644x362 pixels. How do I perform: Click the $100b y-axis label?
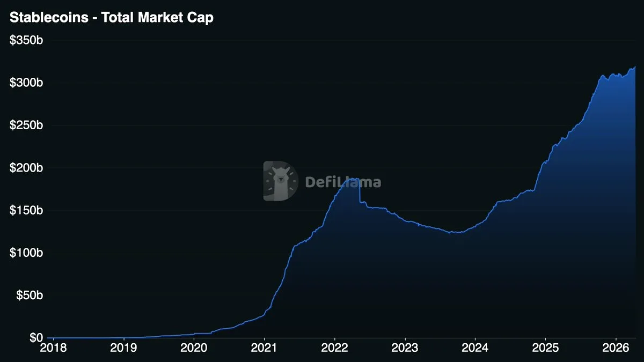tap(26, 253)
